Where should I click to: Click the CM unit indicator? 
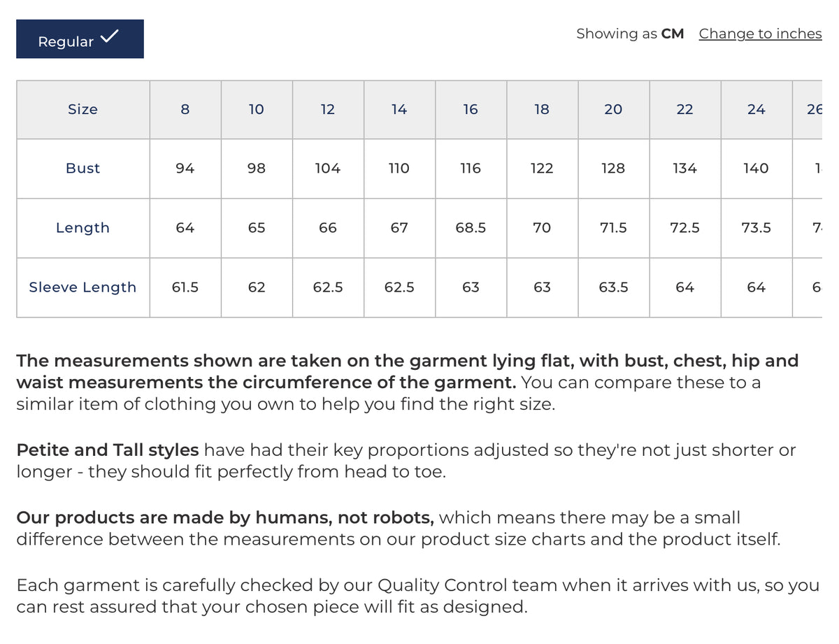[x=673, y=34]
